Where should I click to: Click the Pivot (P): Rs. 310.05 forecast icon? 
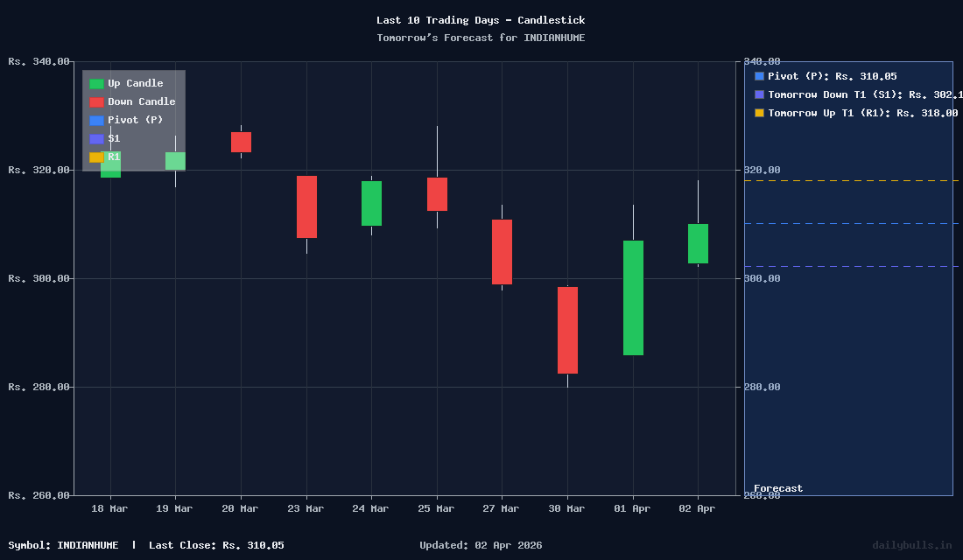(757, 76)
